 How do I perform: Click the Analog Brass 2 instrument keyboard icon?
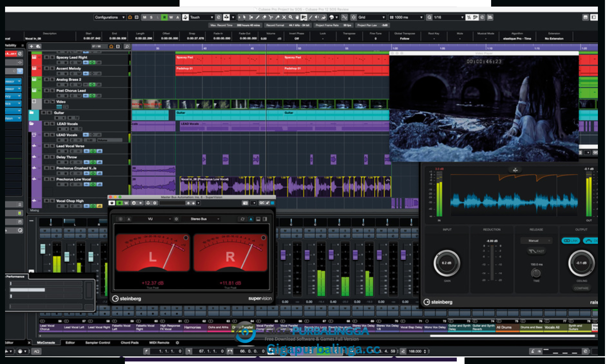[34, 79]
